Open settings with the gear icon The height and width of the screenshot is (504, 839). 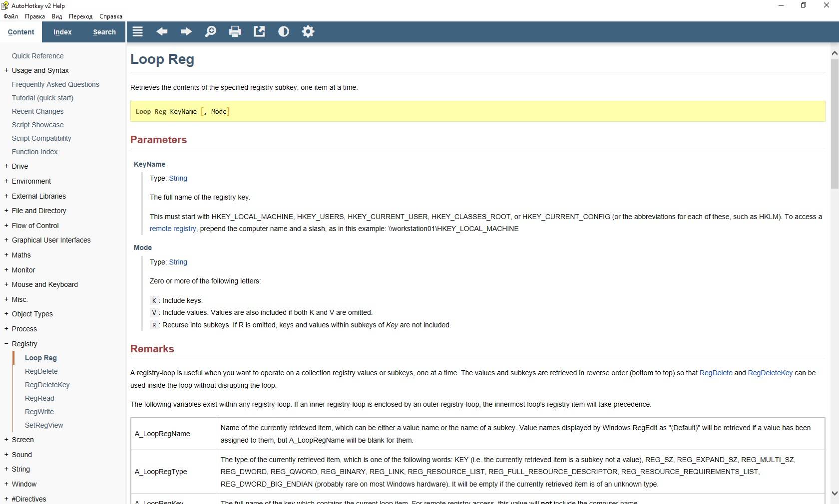pyautogui.click(x=308, y=32)
